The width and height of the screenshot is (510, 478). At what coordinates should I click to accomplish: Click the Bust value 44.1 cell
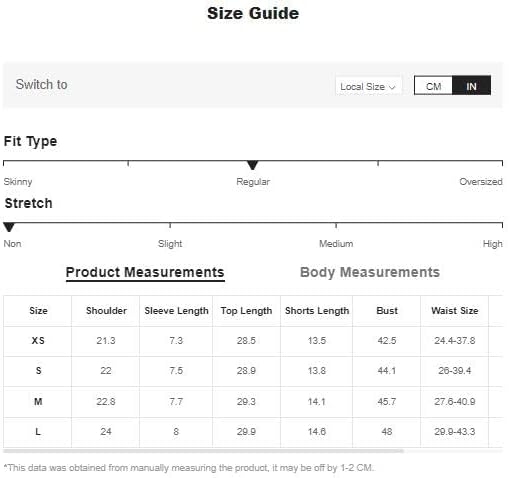387,371
